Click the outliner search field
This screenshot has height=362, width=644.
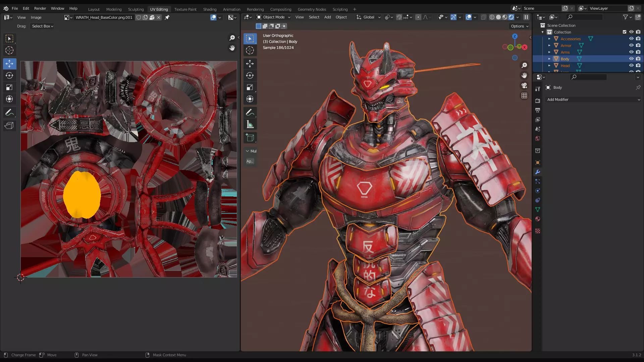(x=585, y=17)
